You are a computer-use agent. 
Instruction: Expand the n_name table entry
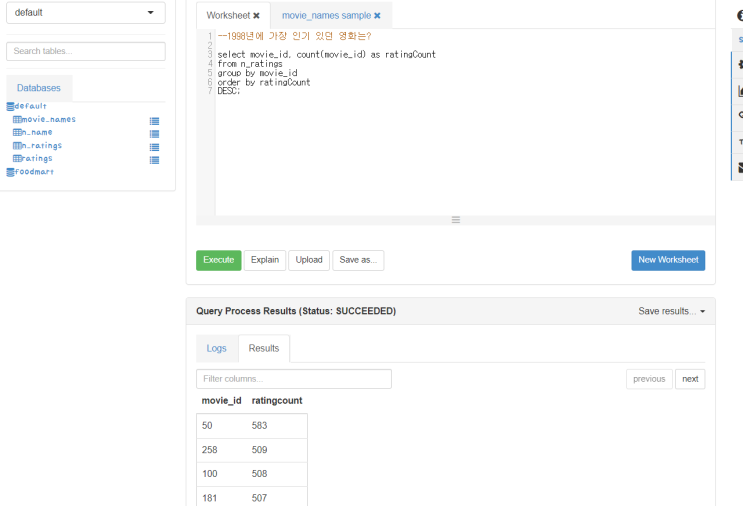(x=33, y=132)
